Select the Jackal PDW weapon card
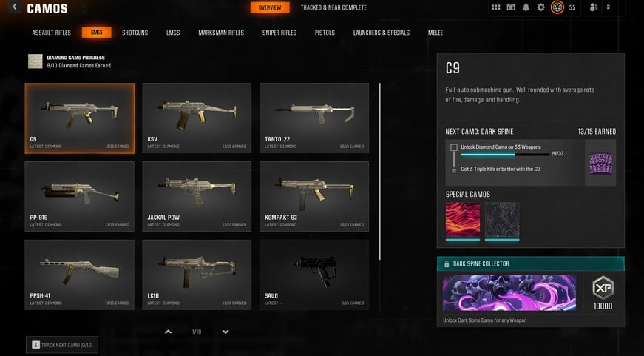 [197, 196]
